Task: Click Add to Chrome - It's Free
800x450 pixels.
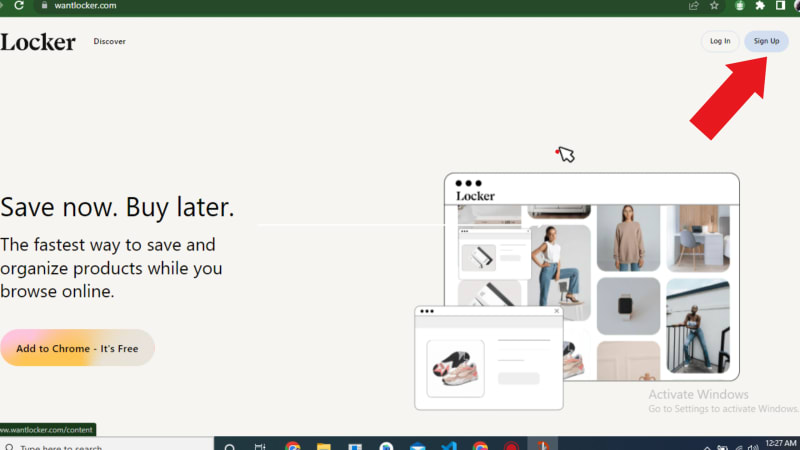Action: [x=77, y=348]
